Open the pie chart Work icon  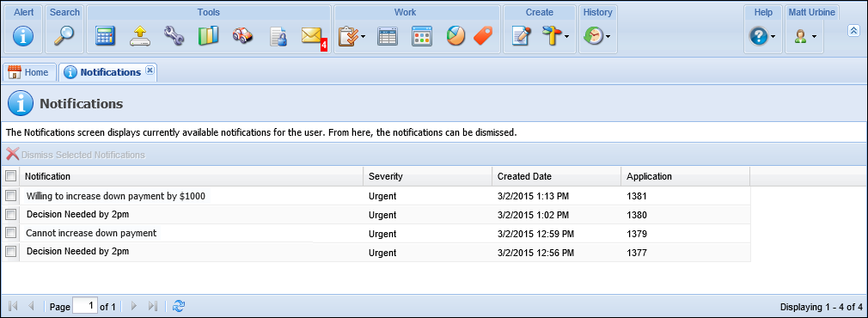click(455, 36)
